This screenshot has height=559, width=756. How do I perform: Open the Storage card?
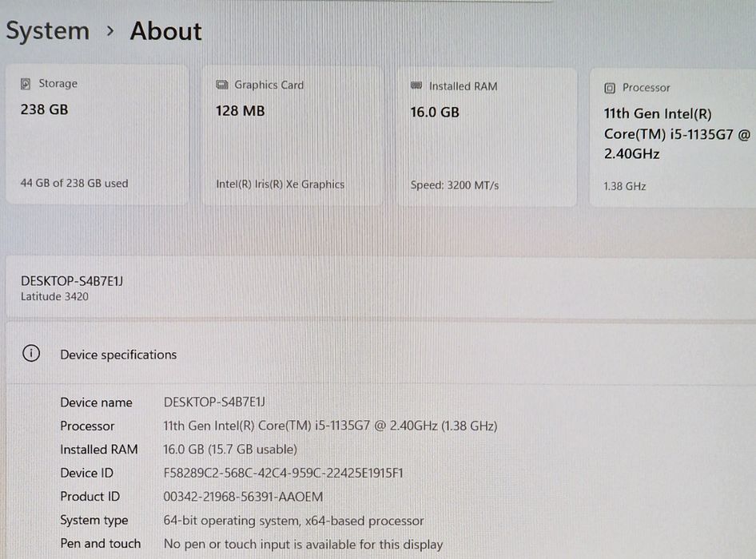click(x=97, y=136)
